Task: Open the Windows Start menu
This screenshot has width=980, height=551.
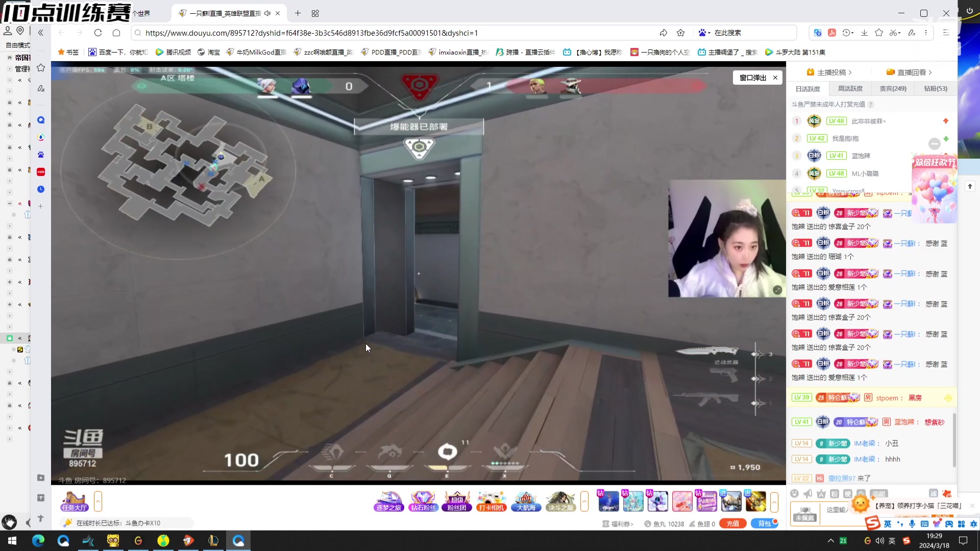Action: (x=12, y=541)
